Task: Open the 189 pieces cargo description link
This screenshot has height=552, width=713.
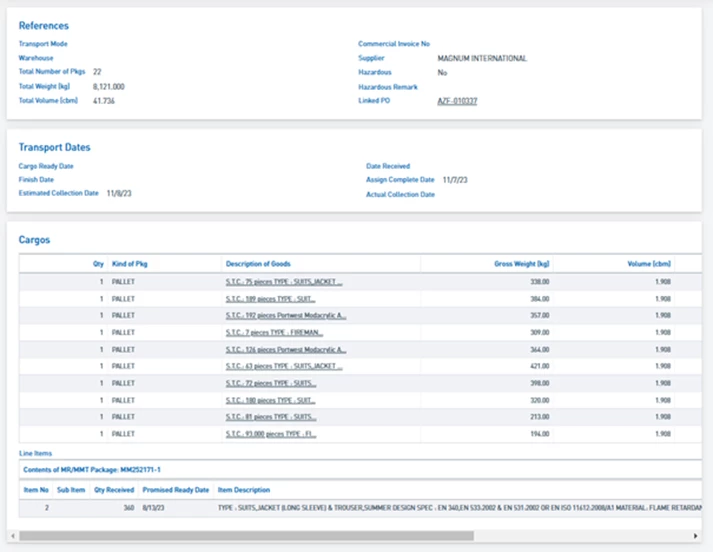Action: (271, 299)
